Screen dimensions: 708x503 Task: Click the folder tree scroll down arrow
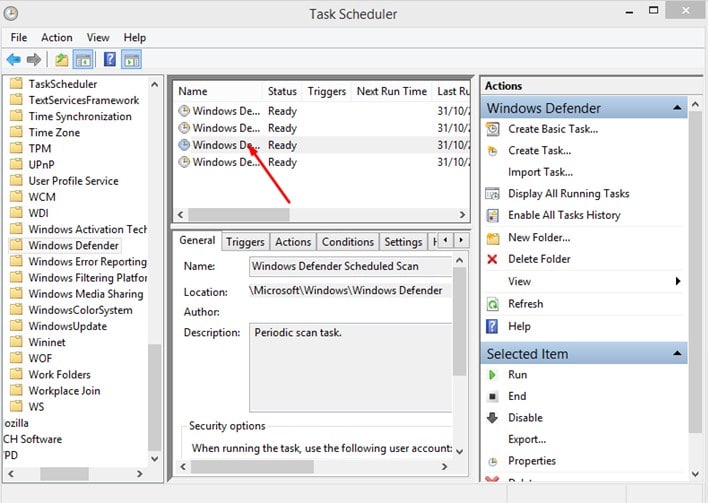[154, 458]
